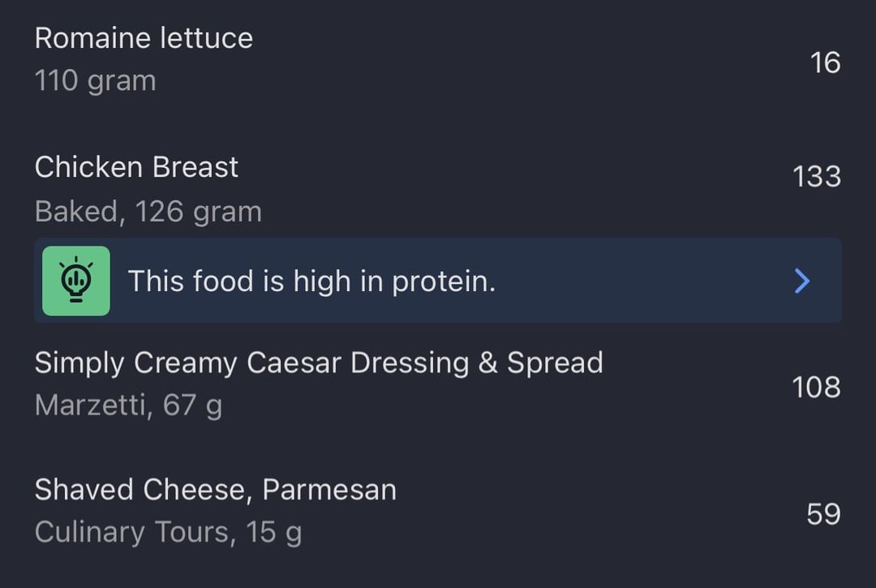Edit the 126 gram chicken serving
This screenshot has height=588, width=876.
click(x=199, y=212)
